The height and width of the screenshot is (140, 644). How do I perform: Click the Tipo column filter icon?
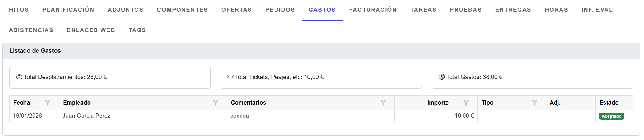[x=534, y=103]
